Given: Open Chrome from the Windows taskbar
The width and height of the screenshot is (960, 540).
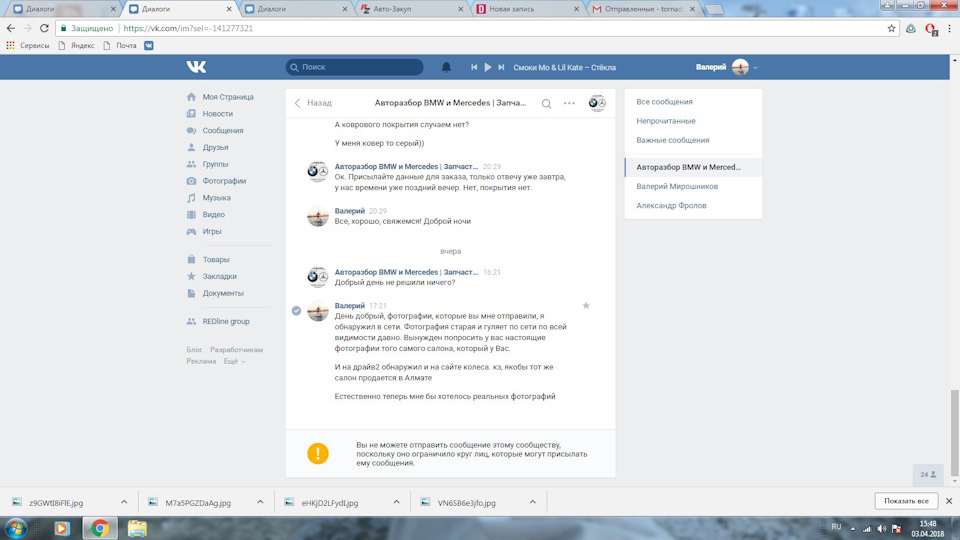Looking at the screenshot, I should pyautogui.click(x=100, y=528).
